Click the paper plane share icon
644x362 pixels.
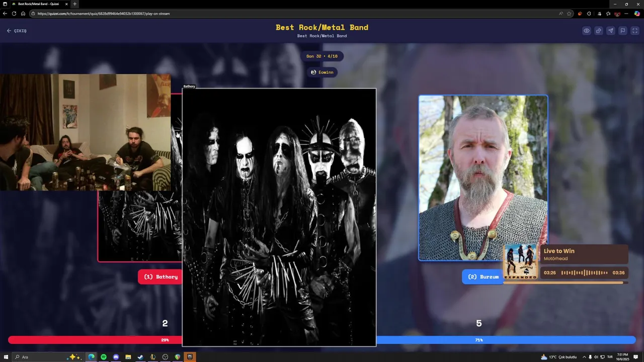[x=610, y=31]
